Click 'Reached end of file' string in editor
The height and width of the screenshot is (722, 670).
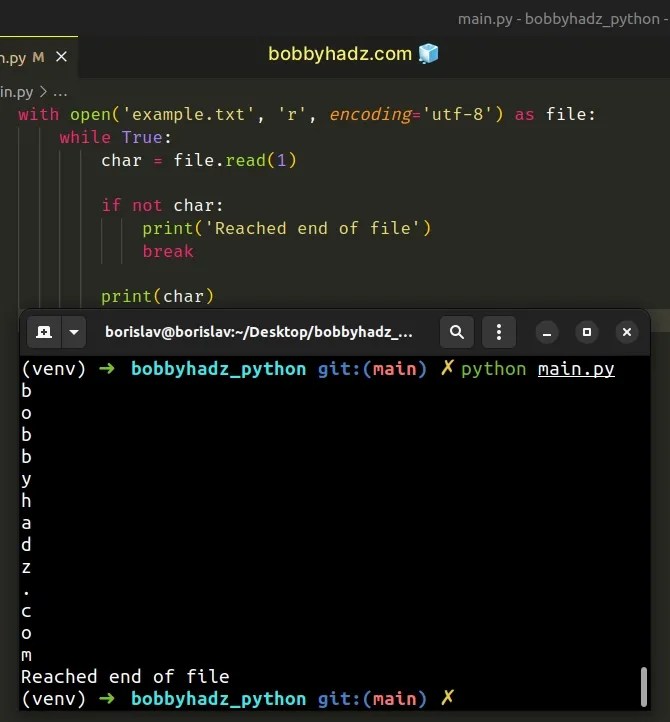(x=312, y=228)
